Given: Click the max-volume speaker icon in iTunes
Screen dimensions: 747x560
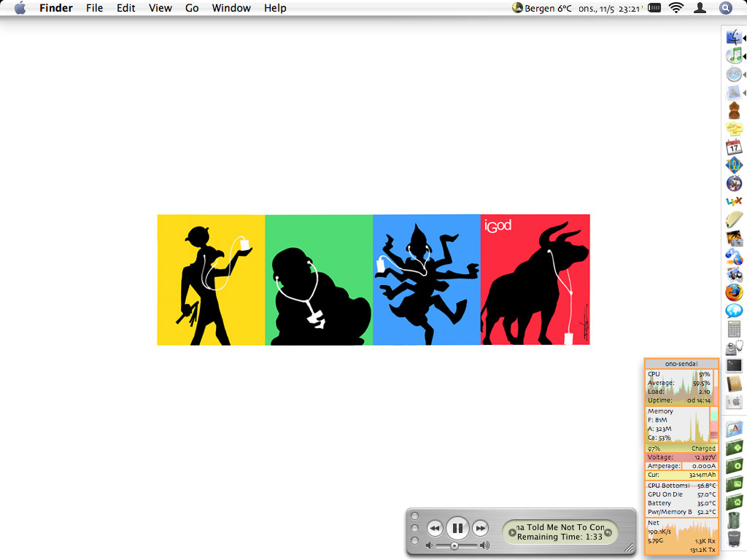Looking at the screenshot, I should [484, 545].
